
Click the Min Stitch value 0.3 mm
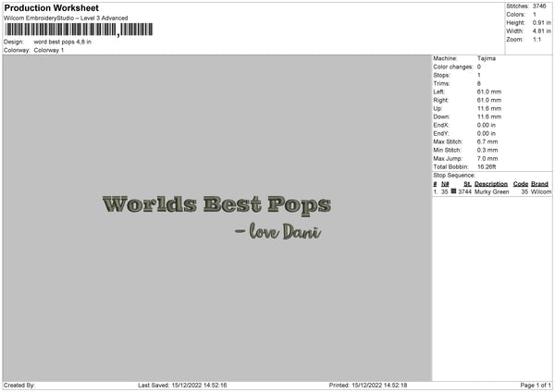click(x=487, y=150)
